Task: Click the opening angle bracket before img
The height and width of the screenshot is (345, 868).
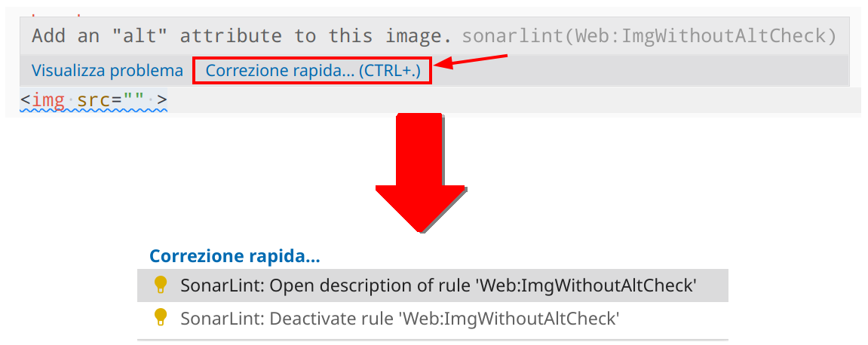Action: point(26,99)
